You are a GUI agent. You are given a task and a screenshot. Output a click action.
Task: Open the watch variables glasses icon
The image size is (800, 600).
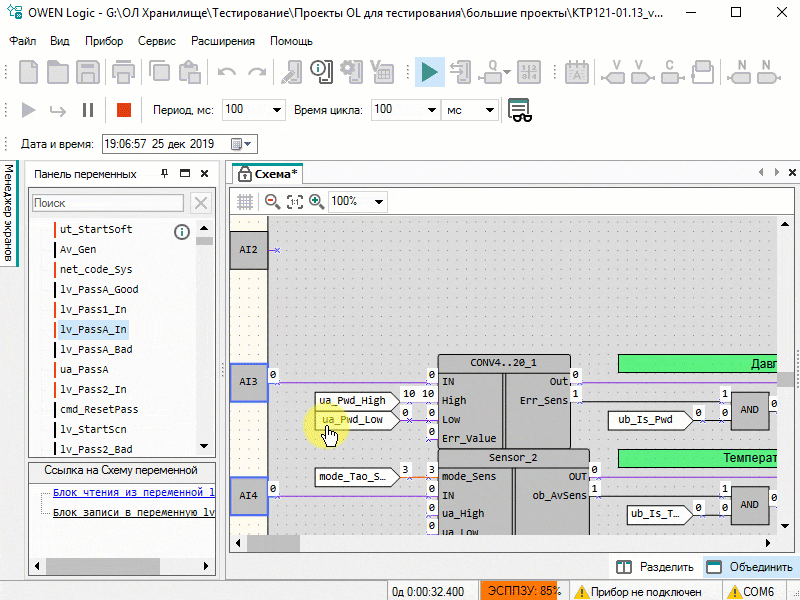point(518,110)
